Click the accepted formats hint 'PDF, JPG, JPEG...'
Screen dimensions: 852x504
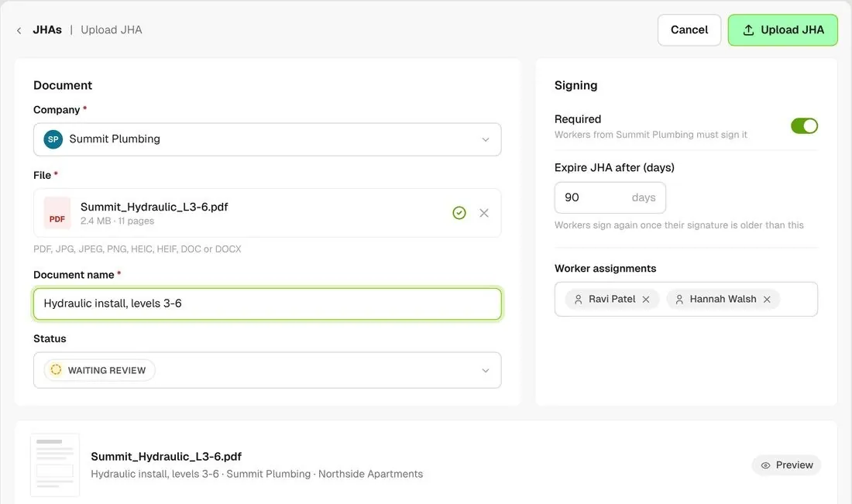pos(137,249)
